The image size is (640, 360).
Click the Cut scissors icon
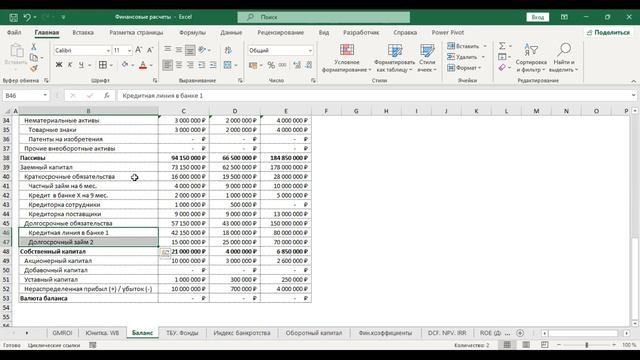click(34, 47)
